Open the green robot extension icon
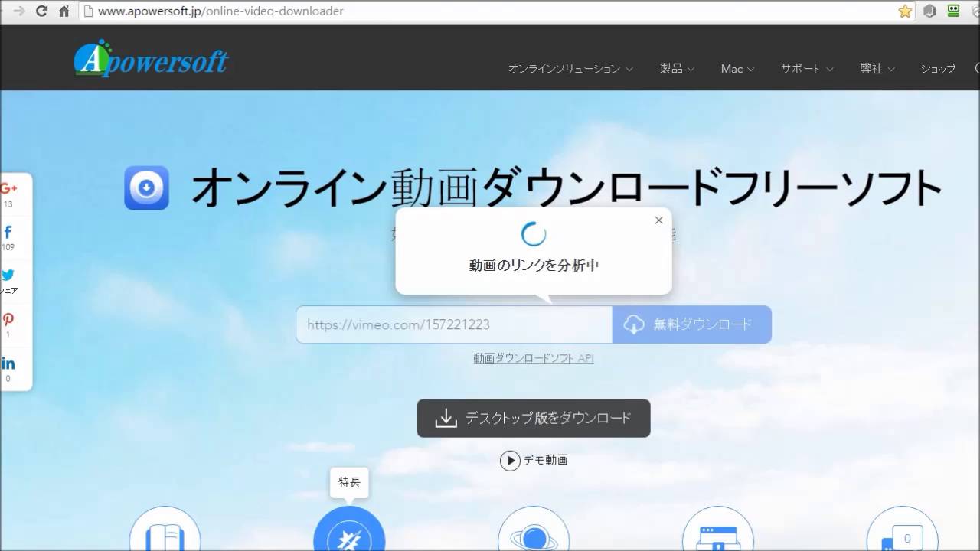This screenshot has height=551, width=980. pos(953,11)
